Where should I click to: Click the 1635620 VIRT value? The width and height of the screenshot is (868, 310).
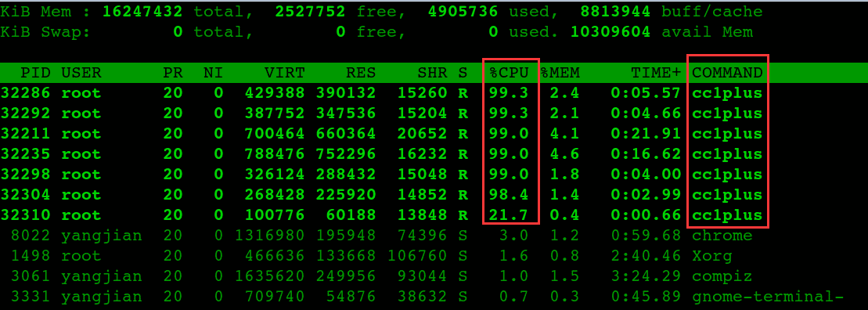click(269, 276)
